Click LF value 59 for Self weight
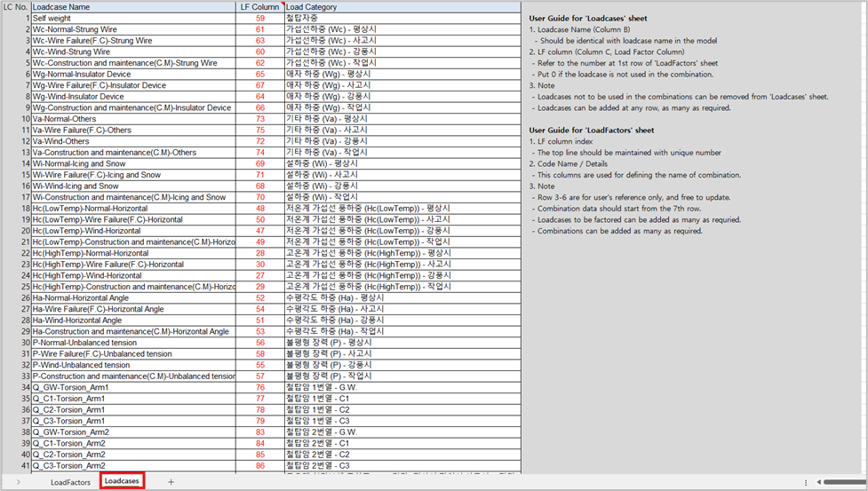 coord(260,18)
